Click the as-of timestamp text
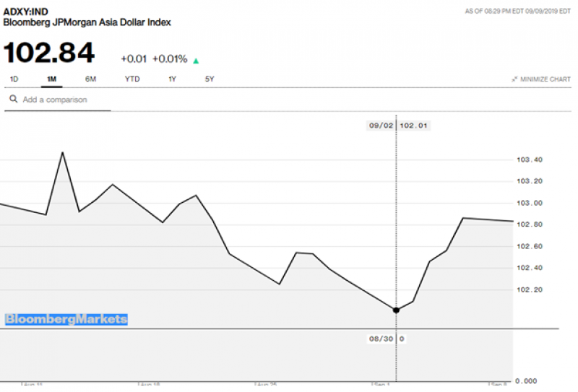Image resolution: width=578 pixels, height=392 pixels. coord(517,11)
